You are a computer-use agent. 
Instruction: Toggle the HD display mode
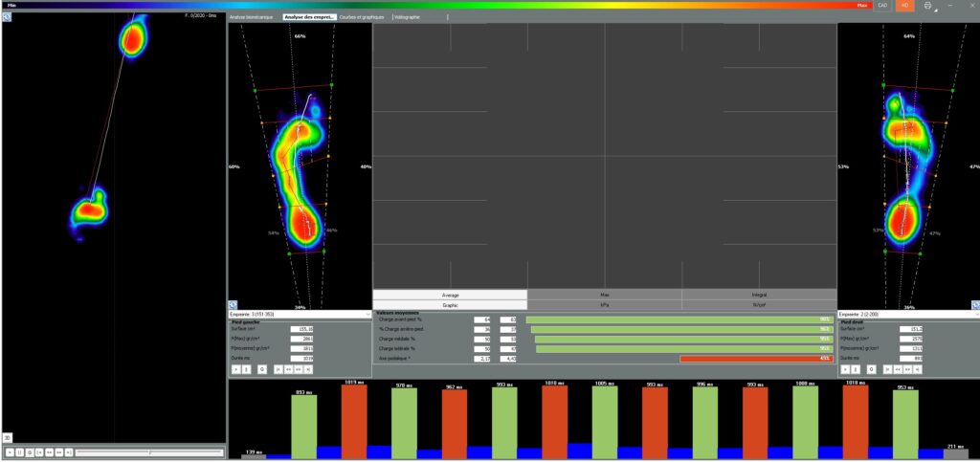[904, 6]
